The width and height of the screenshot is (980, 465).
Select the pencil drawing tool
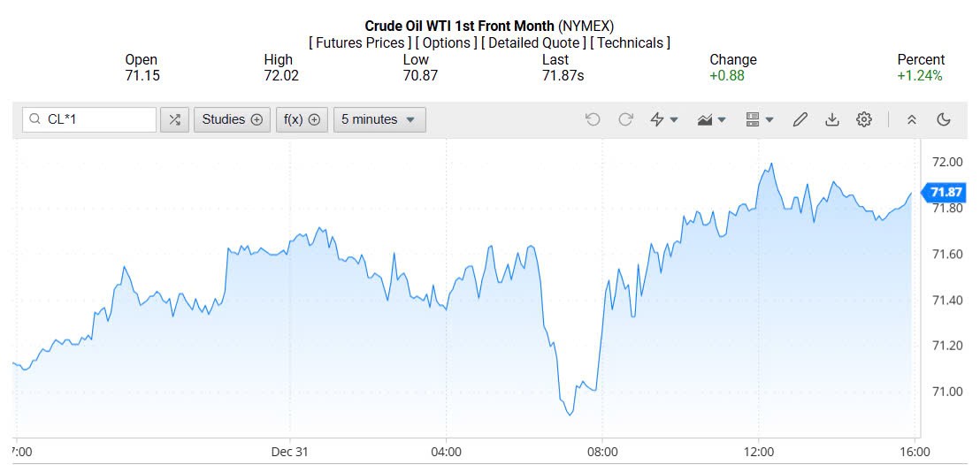coord(800,119)
